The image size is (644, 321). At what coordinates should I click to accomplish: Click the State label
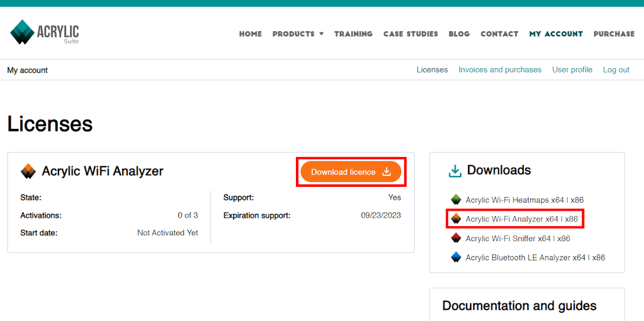tap(31, 197)
